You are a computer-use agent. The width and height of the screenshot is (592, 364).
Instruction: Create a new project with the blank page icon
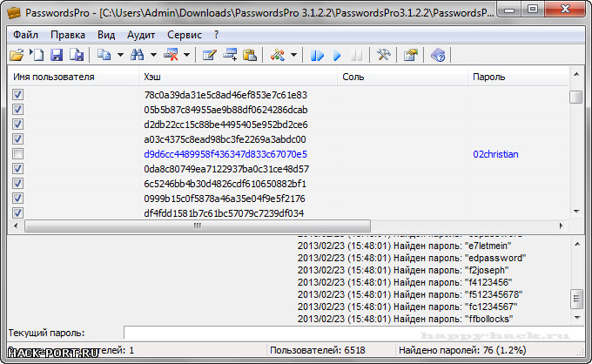[37, 55]
